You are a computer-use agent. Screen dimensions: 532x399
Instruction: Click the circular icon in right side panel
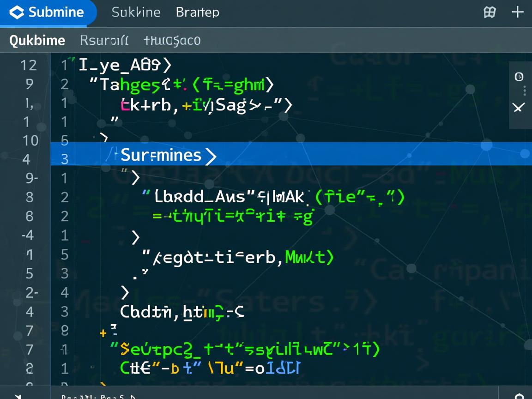(x=519, y=77)
